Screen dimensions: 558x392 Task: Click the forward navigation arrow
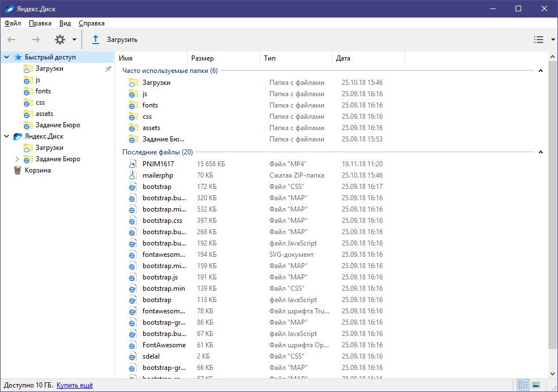coord(36,40)
